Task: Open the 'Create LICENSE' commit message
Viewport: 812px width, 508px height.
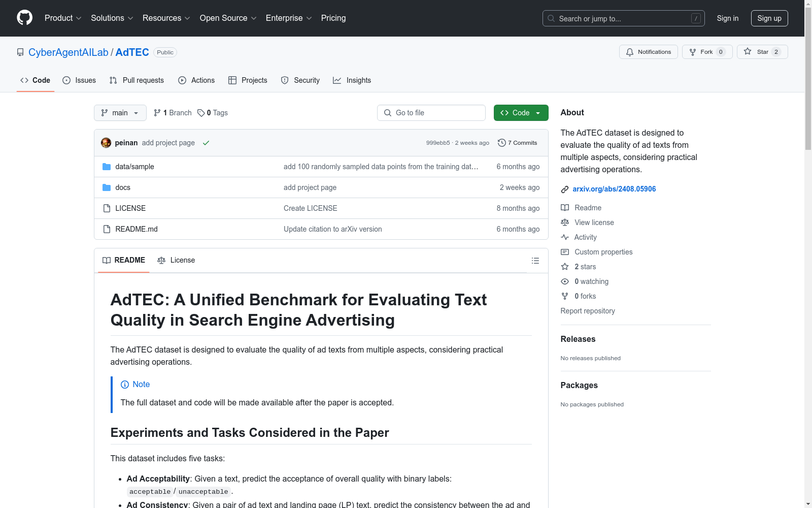Action: pos(311,208)
